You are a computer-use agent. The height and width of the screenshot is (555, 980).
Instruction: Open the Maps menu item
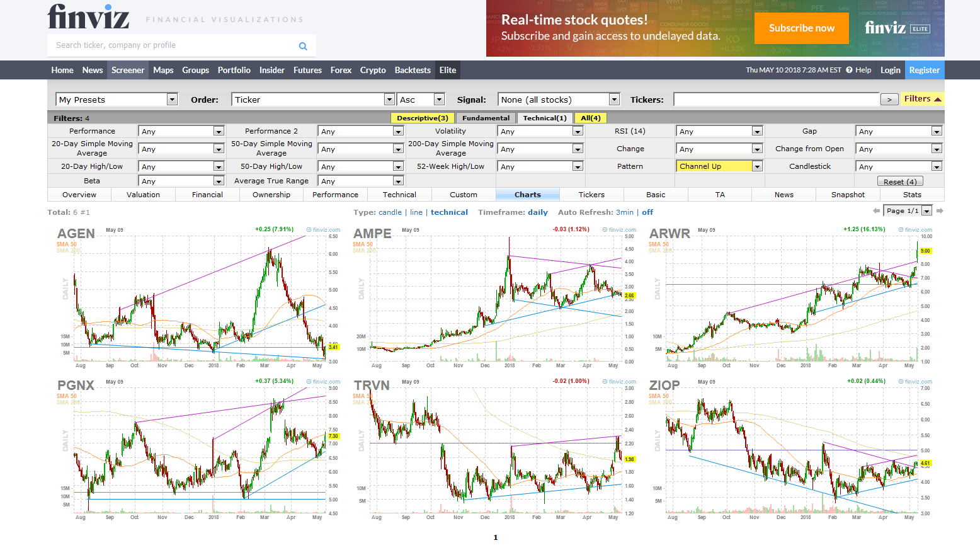click(x=163, y=70)
